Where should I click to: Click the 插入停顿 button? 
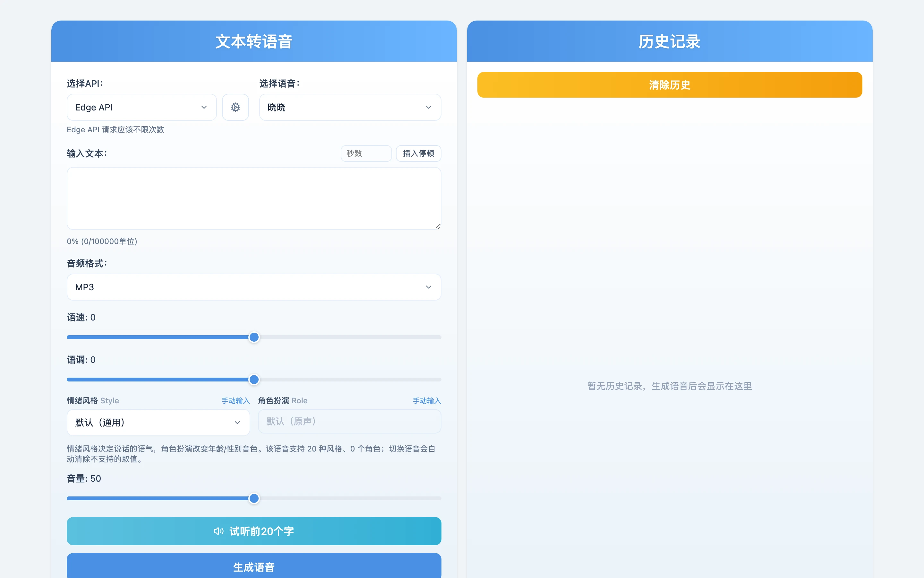point(418,153)
